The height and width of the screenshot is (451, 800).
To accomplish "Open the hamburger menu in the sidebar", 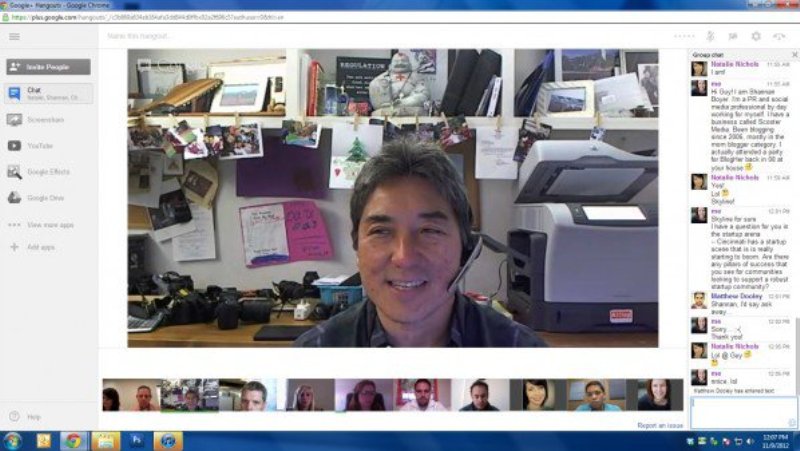I will click(x=14, y=37).
